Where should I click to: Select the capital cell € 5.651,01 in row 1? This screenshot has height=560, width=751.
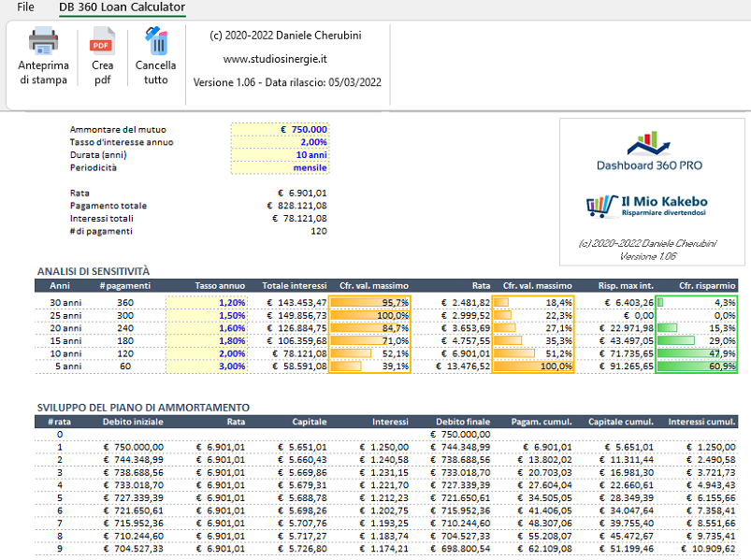pyautogui.click(x=302, y=447)
